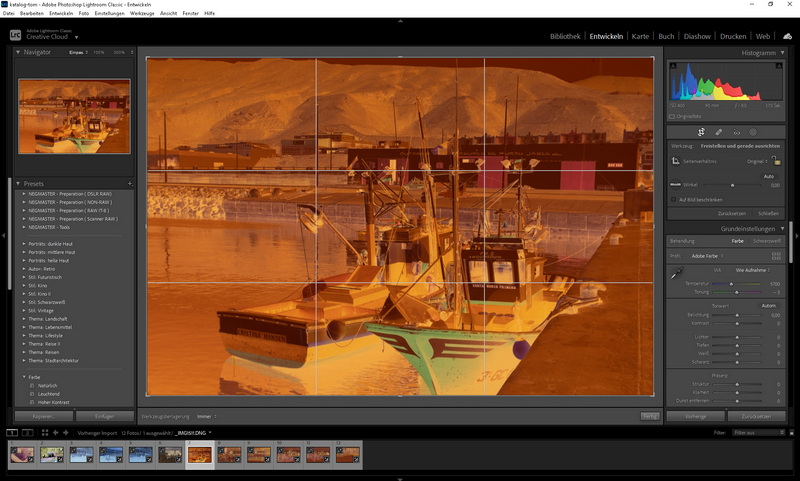Toggle the Originalfoto checkbox under histogram
The width and height of the screenshot is (800, 481).
tap(673, 116)
